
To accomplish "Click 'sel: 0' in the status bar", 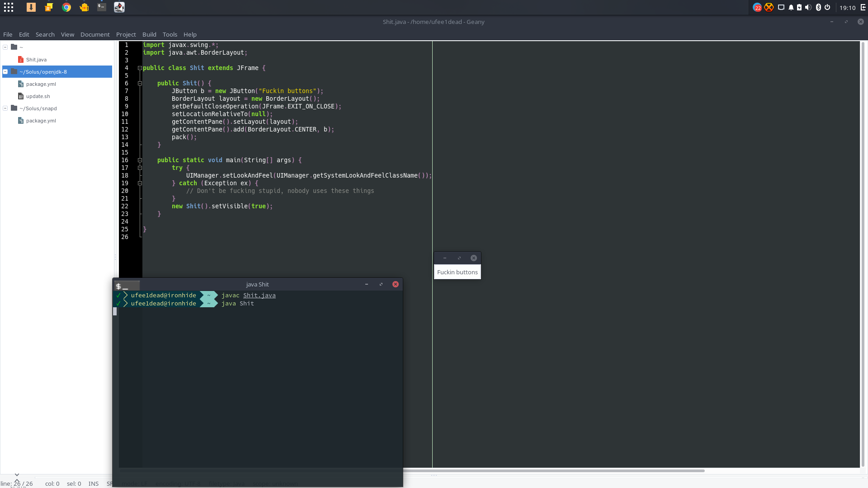I will pos(74,483).
